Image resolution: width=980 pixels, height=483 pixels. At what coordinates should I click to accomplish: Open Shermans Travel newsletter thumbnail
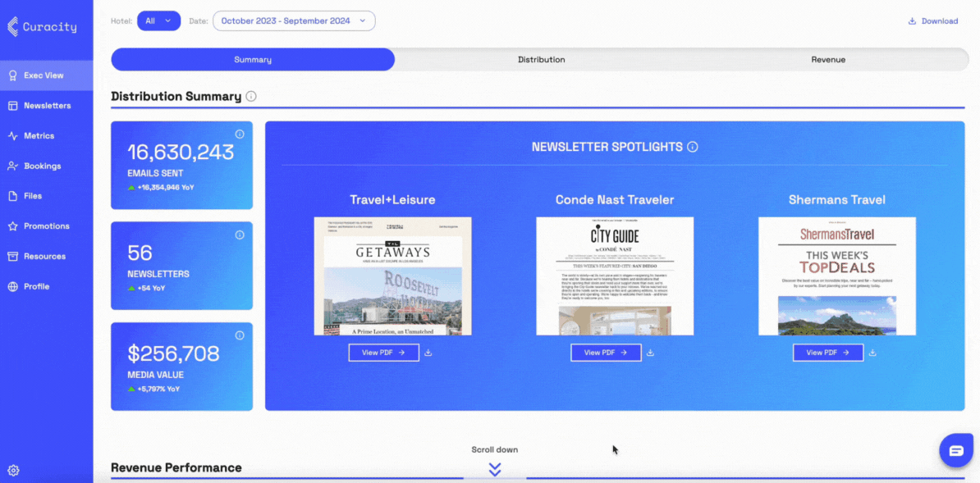(837, 276)
